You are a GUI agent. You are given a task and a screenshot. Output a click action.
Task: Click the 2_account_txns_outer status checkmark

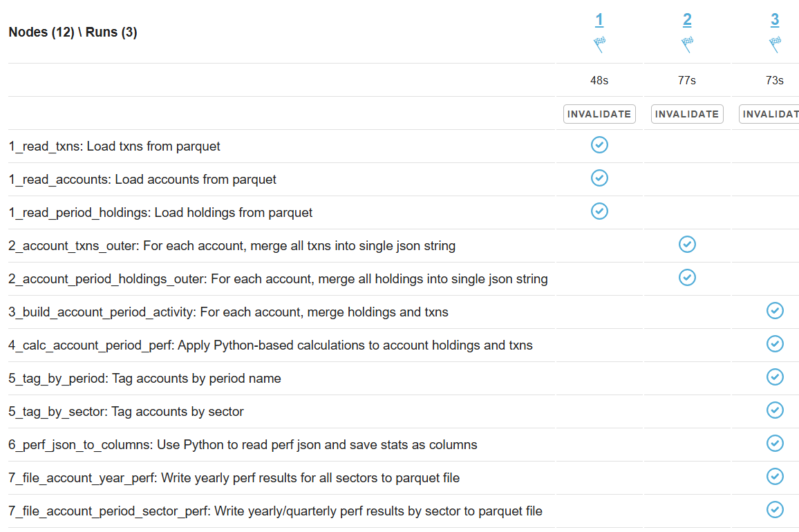click(687, 244)
